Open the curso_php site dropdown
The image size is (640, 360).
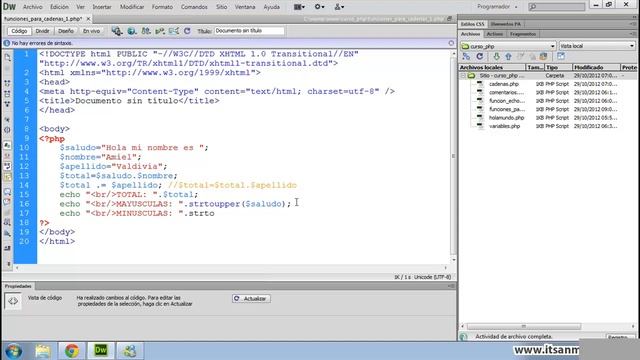pos(508,46)
